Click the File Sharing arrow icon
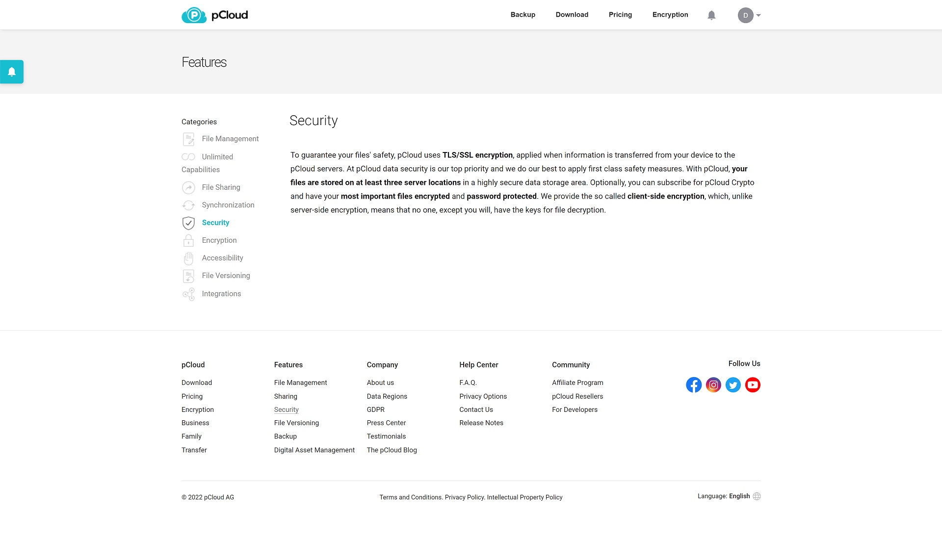Viewport: 942px width, 560px height. (x=188, y=187)
